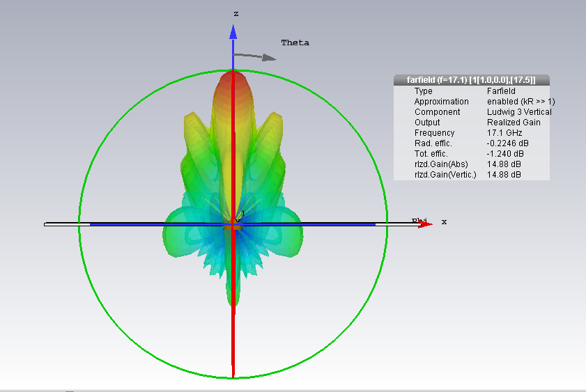Click the 'Theta' angle label
The width and height of the screenshot is (586, 392).
pos(295,42)
